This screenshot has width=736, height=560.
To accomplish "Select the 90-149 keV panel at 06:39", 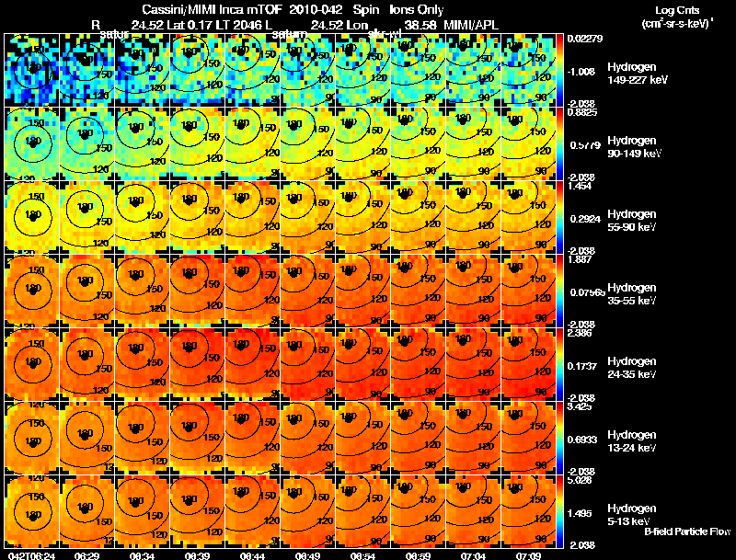I will (x=197, y=144).
